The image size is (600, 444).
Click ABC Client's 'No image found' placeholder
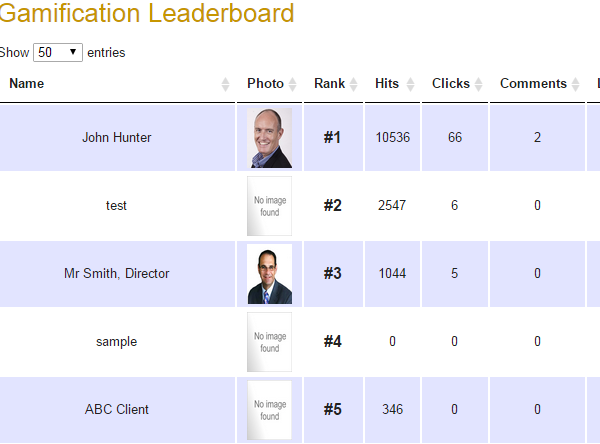point(270,410)
